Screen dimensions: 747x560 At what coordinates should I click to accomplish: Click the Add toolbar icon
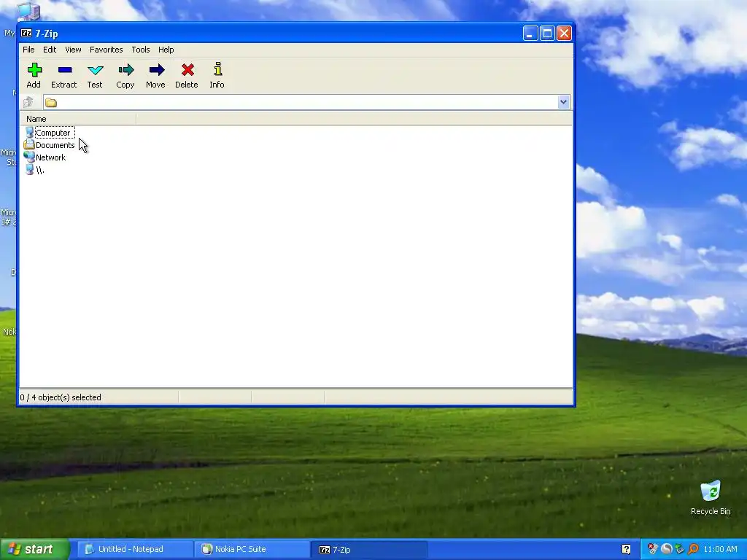coord(34,71)
